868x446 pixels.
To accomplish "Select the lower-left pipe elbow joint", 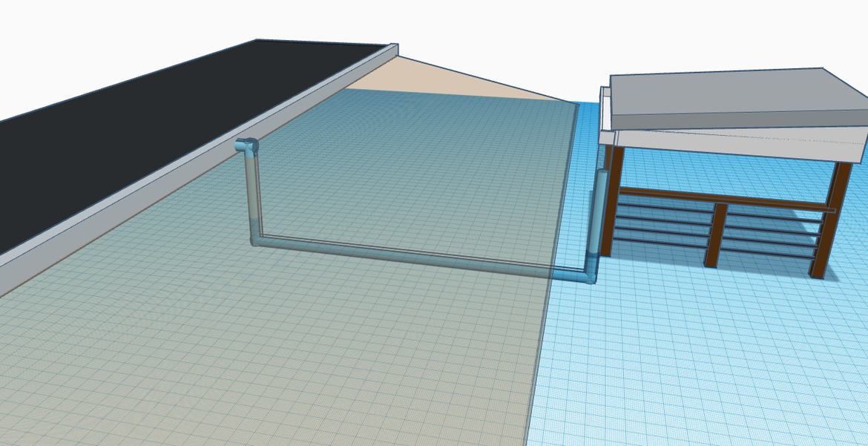I will pyautogui.click(x=255, y=238).
